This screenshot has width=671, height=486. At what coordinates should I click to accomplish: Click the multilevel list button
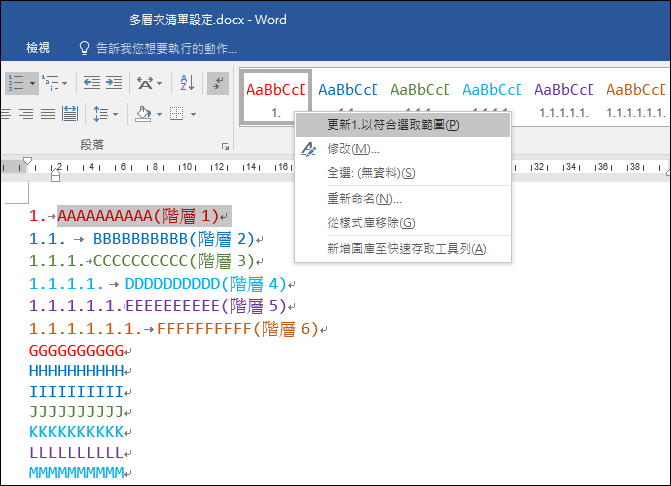(51, 83)
